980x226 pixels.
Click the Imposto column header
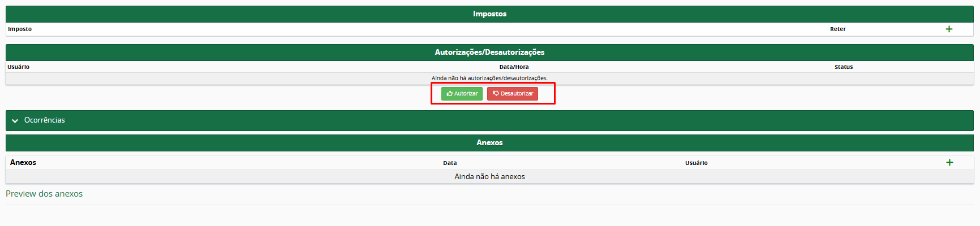point(20,29)
